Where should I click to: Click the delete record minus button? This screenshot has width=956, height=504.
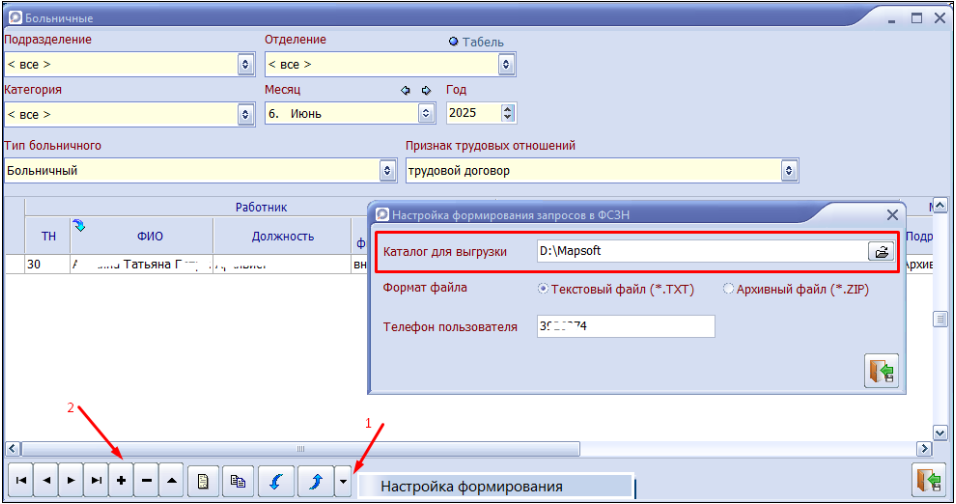147,481
